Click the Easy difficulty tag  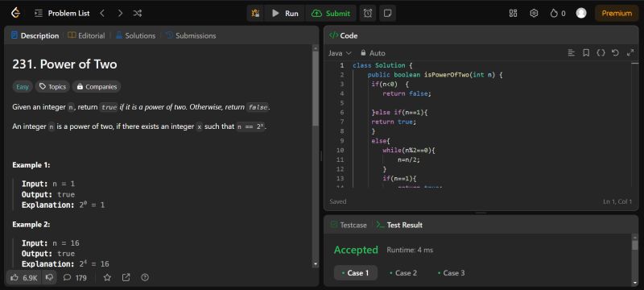(23, 87)
